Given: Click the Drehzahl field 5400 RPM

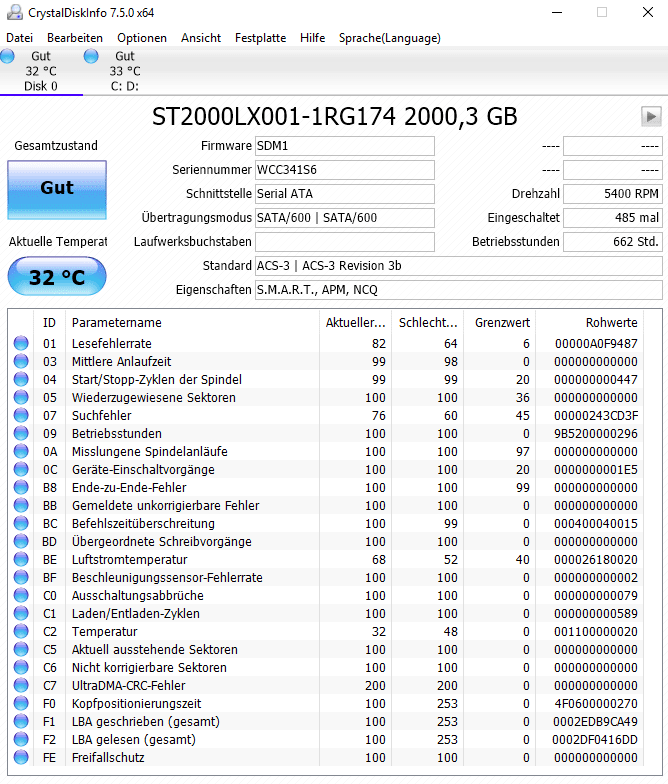Looking at the screenshot, I should [x=612, y=194].
